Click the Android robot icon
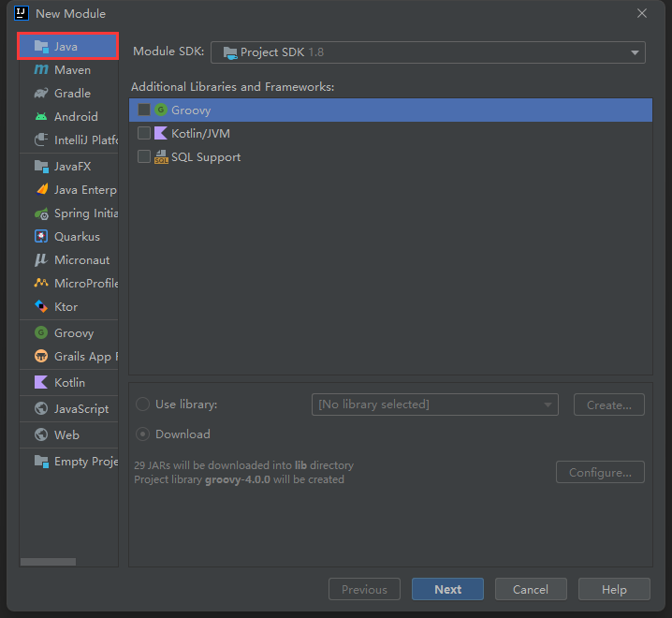The width and height of the screenshot is (672, 618). click(41, 117)
